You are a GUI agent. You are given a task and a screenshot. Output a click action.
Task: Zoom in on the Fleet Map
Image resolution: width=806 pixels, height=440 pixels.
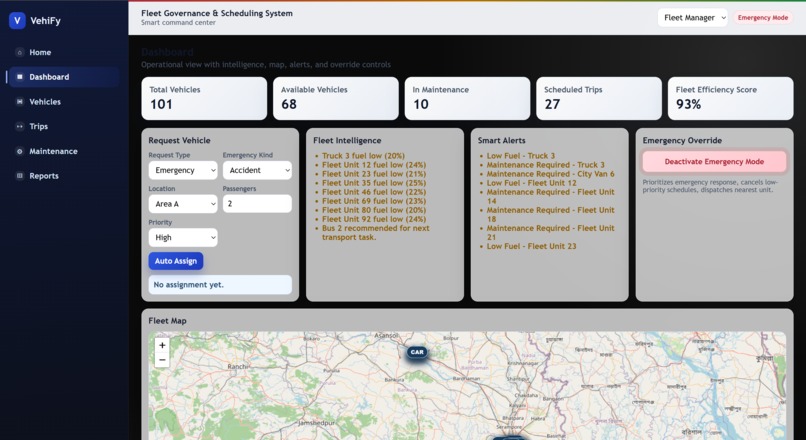162,345
